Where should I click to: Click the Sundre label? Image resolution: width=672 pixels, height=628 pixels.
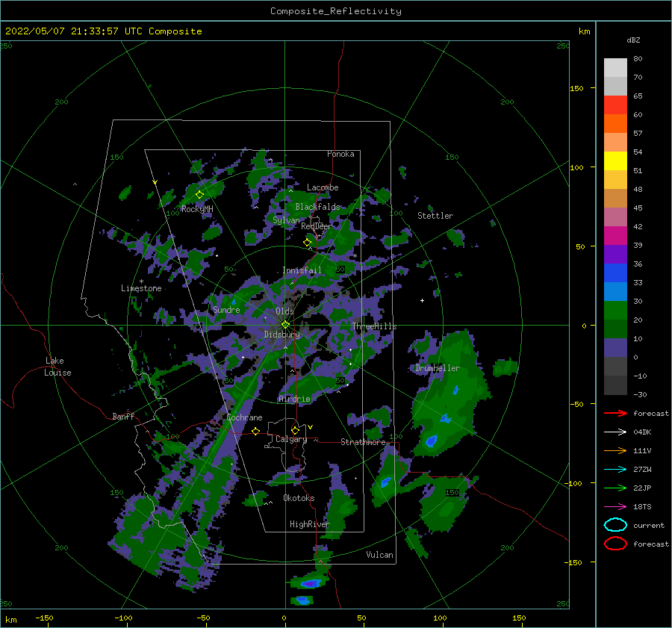click(226, 309)
